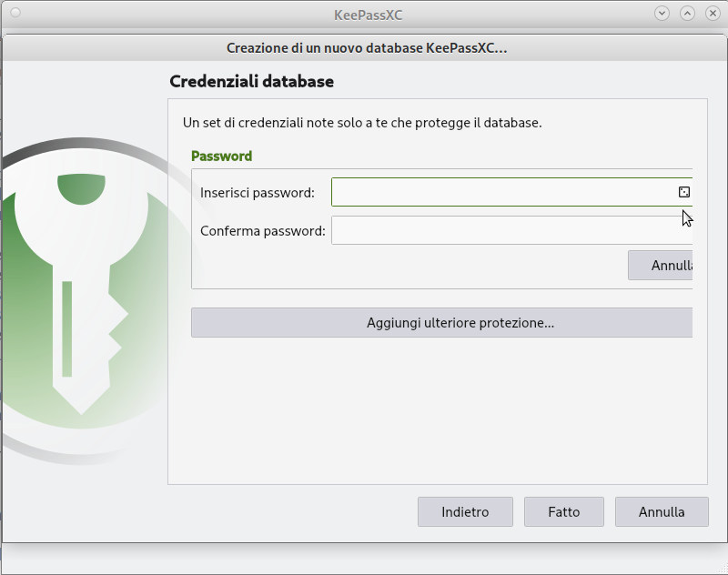Click the credentials description text
This screenshot has height=575, width=728.
362,123
